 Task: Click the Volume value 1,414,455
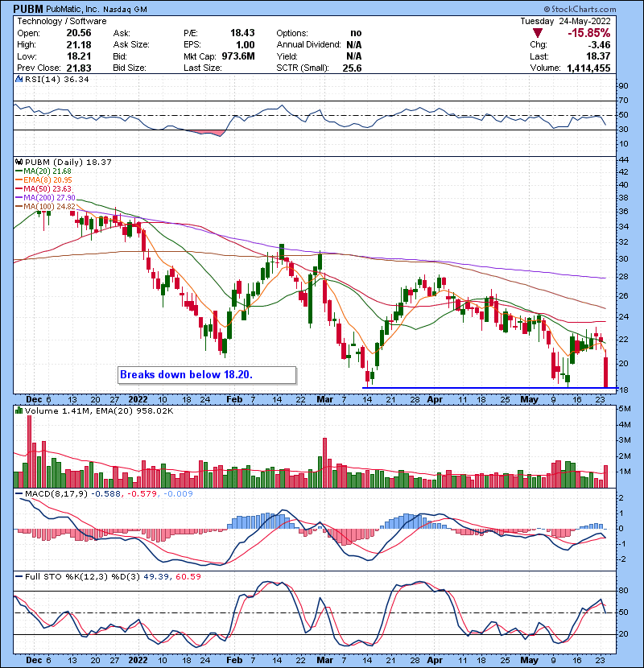click(x=588, y=68)
